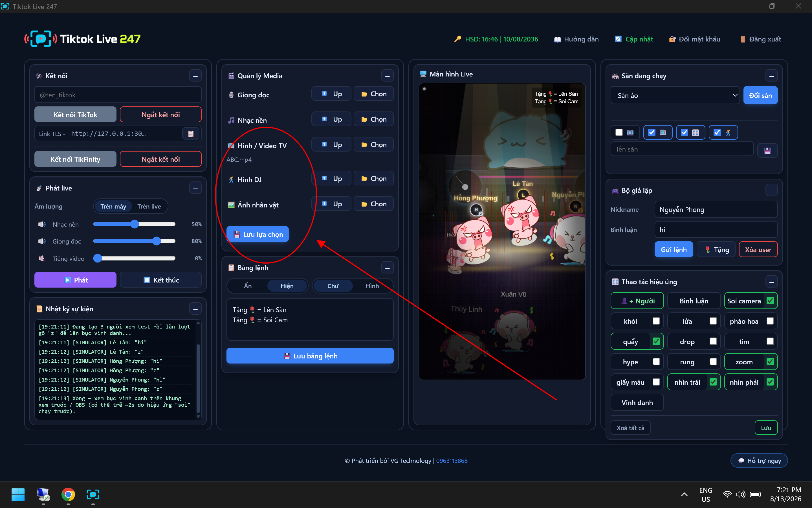
Task: Open the Windows Start menu
Action: tap(18, 494)
